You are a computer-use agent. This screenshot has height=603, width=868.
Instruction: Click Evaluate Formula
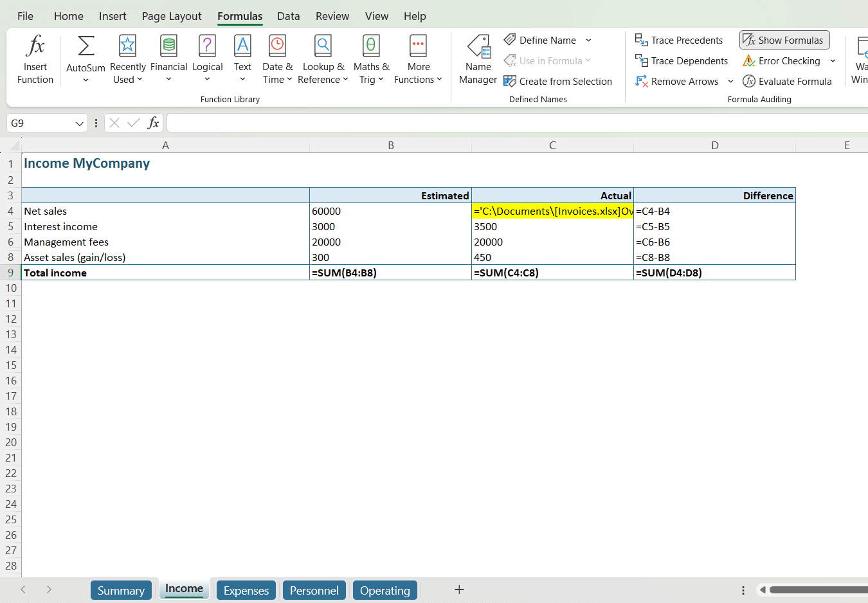point(787,81)
